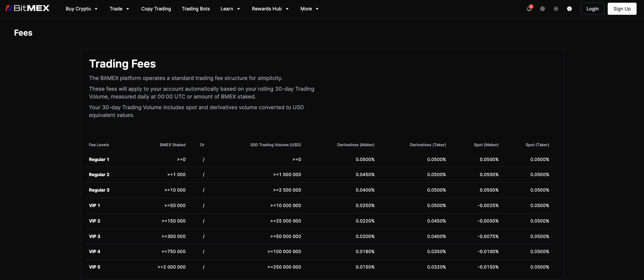
Task: Click the 0.0250% derivatives maker fee
Action: 365,205
